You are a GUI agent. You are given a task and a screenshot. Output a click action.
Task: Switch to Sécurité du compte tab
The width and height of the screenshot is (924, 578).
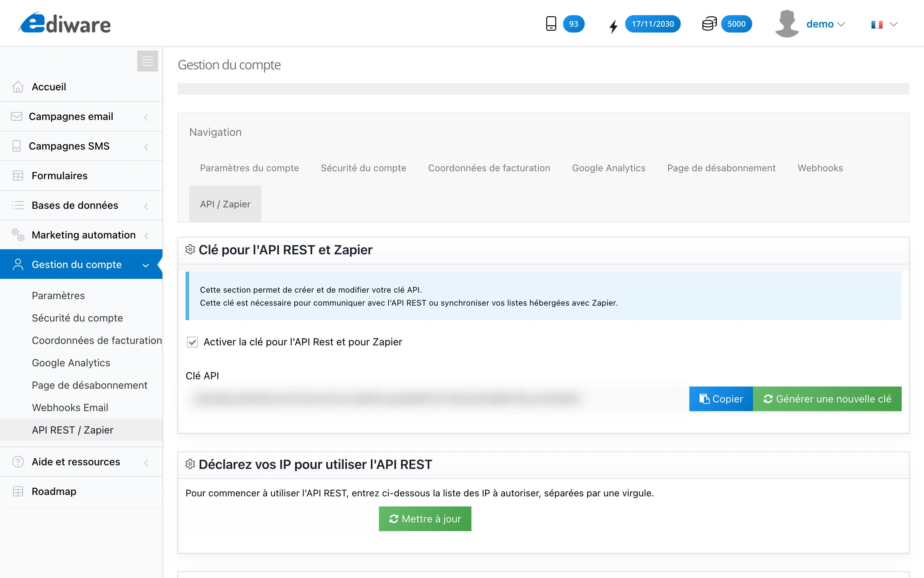tap(363, 168)
